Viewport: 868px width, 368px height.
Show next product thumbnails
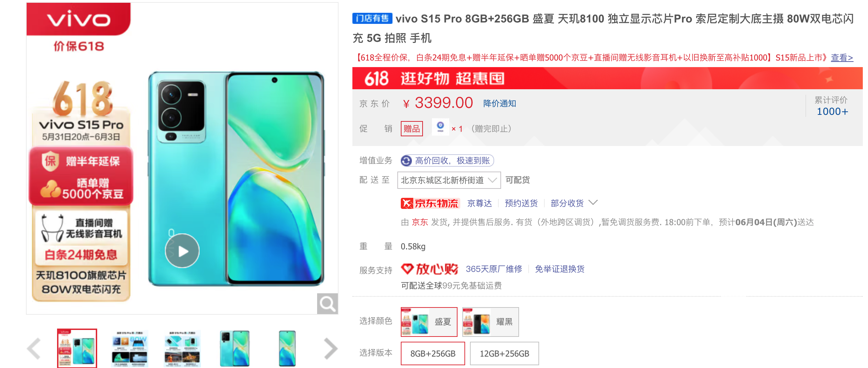coord(331,348)
